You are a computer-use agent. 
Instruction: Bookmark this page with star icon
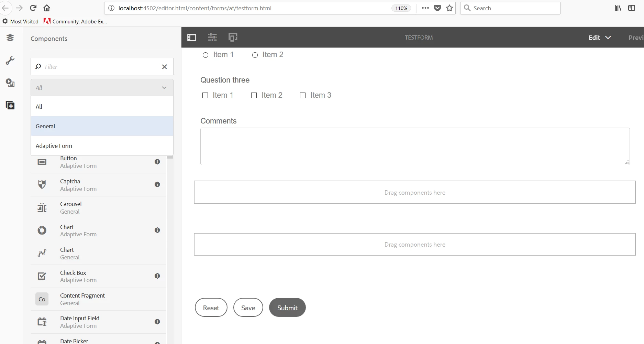[x=449, y=8]
